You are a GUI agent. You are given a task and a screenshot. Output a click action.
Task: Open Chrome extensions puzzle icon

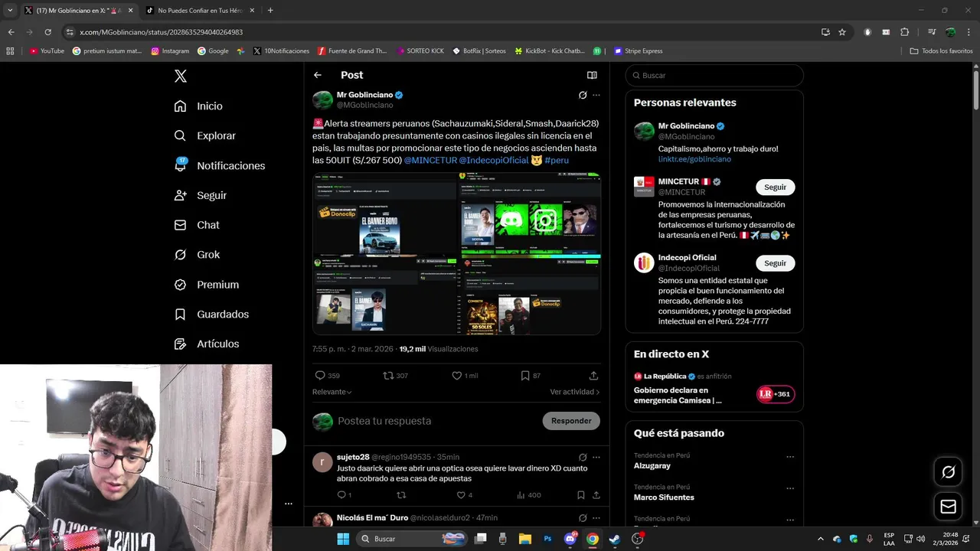(x=905, y=32)
